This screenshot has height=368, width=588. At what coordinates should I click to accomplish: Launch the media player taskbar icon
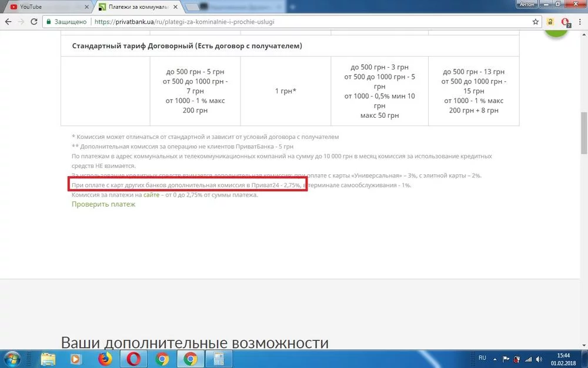[x=76, y=359]
